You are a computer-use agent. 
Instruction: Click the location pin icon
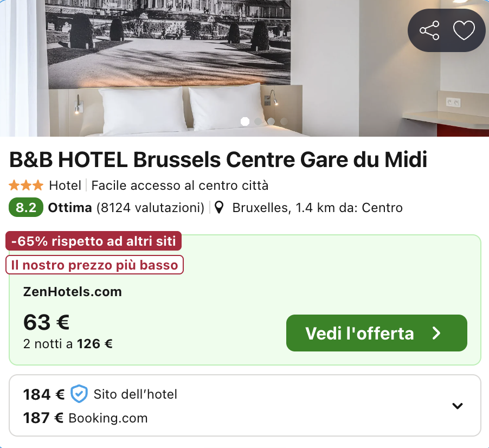pos(219,208)
